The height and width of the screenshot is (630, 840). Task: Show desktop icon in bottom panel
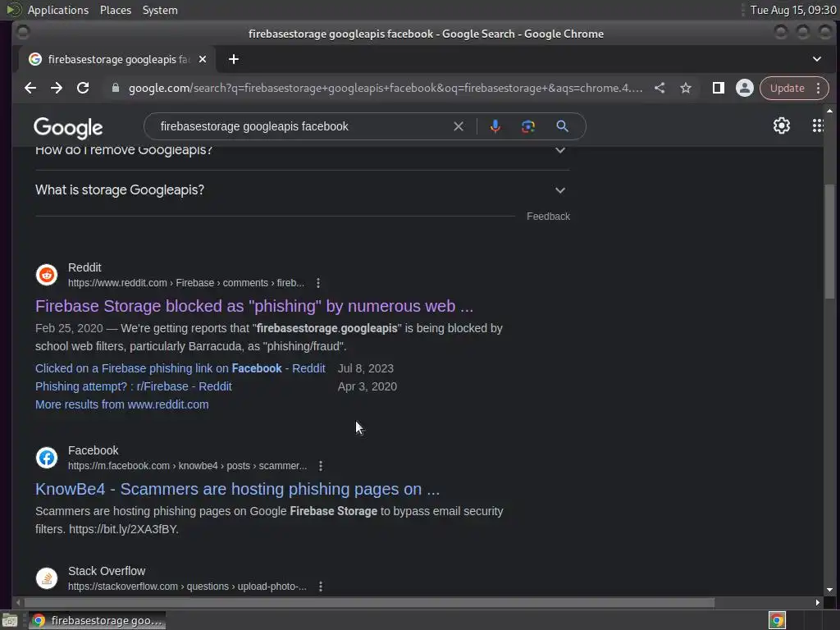[10, 621]
